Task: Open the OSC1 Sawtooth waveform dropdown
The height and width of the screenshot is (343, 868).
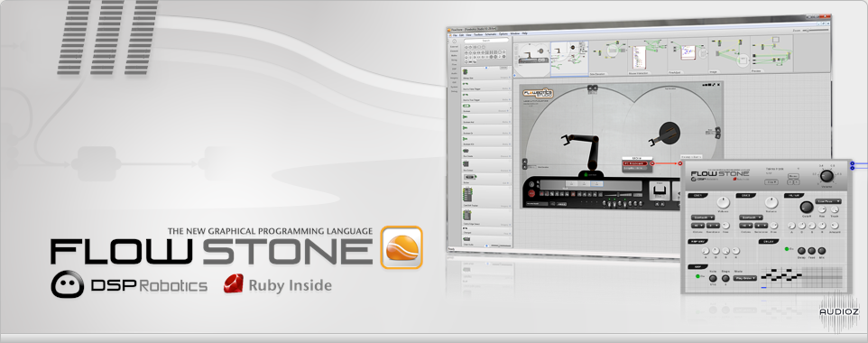Action: [703, 218]
